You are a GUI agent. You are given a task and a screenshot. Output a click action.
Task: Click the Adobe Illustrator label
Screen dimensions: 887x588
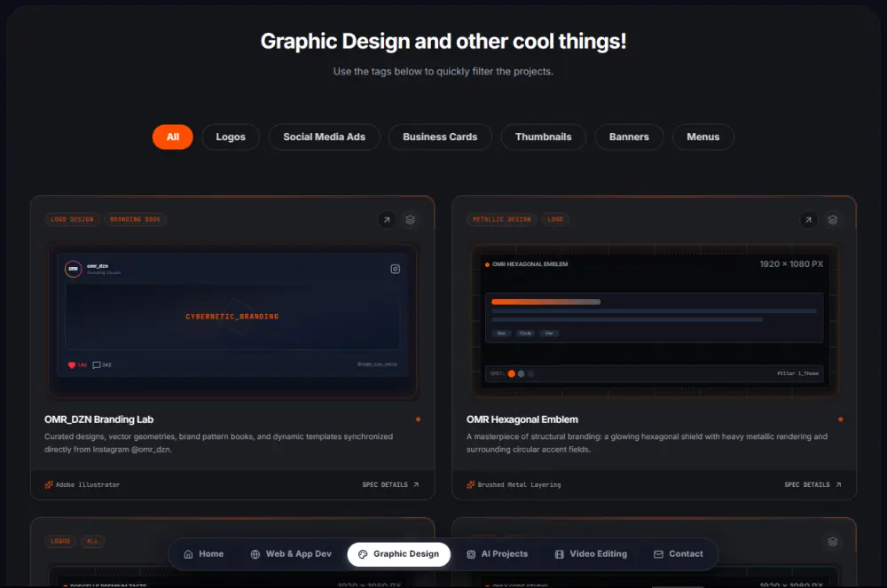tap(88, 484)
